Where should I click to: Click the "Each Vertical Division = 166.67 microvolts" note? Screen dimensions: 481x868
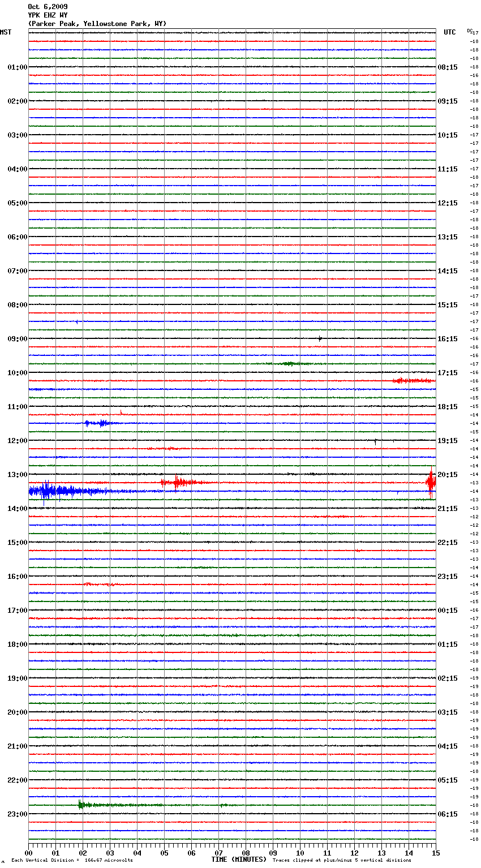(72, 860)
